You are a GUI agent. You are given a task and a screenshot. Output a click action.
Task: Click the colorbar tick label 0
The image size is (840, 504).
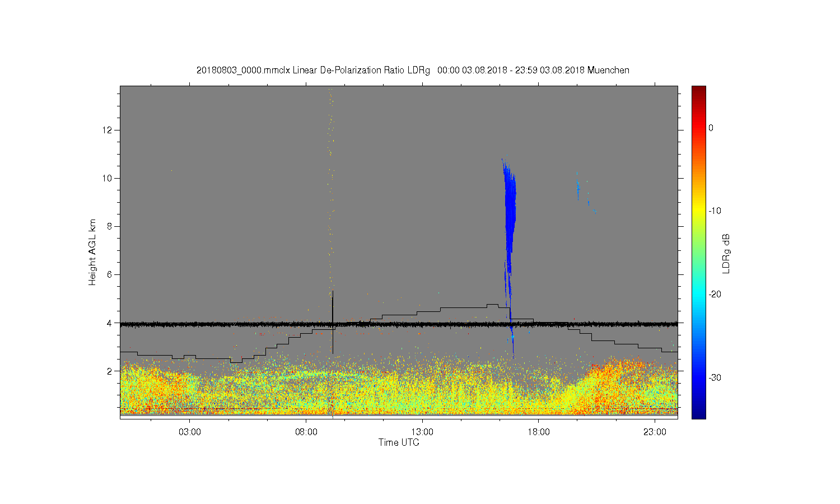711,128
